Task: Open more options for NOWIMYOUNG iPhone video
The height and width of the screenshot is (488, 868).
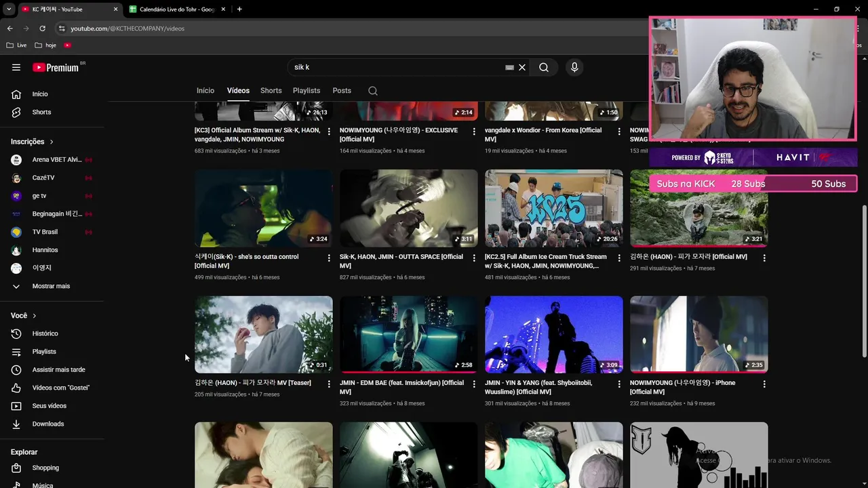Action: (764, 384)
